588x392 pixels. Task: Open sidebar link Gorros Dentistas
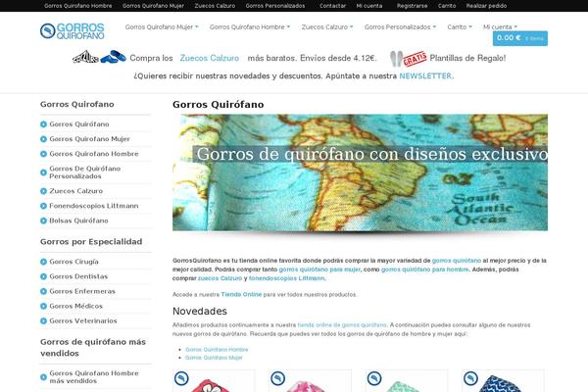click(78, 276)
